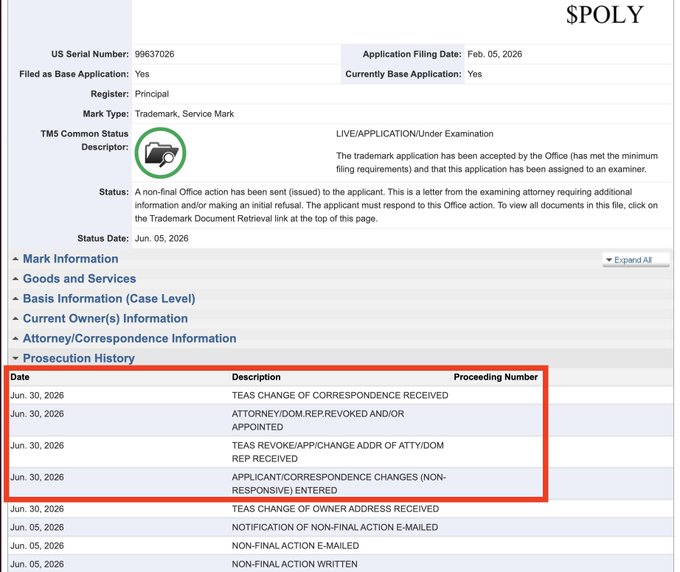This screenshot has height=572, width=680.
Task: Click the arrow next to Goods and Services
Action: tap(15, 279)
